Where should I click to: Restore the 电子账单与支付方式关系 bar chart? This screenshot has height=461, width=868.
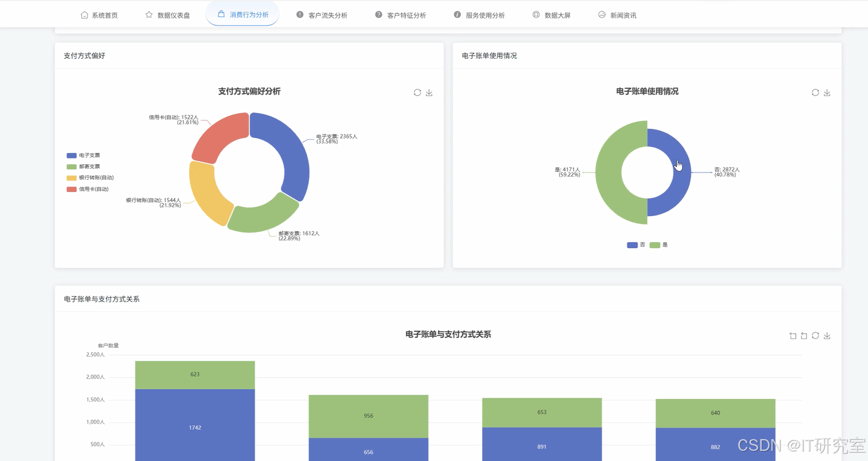pyautogui.click(x=815, y=336)
